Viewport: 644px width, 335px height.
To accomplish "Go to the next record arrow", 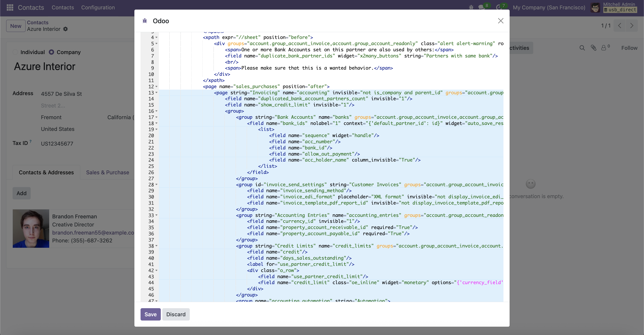I will (x=631, y=26).
